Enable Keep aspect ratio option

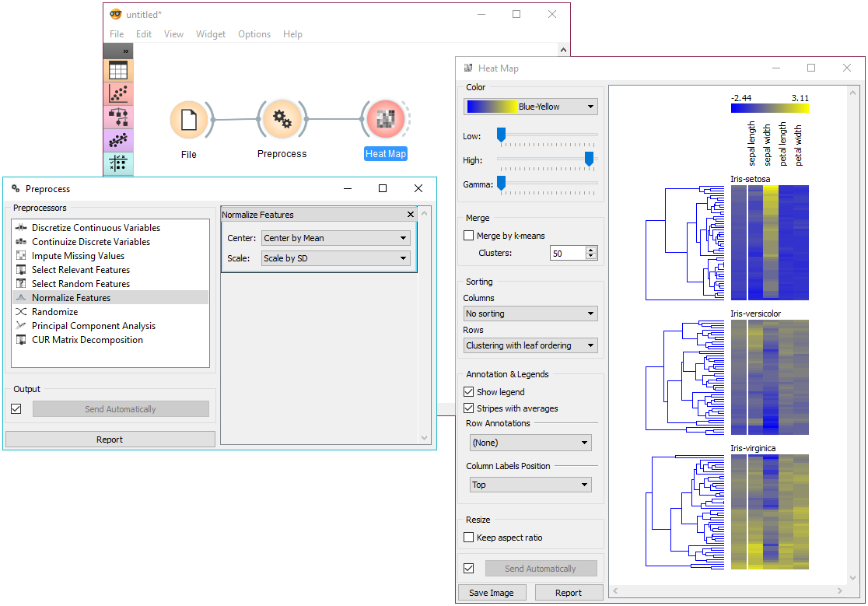(x=468, y=538)
